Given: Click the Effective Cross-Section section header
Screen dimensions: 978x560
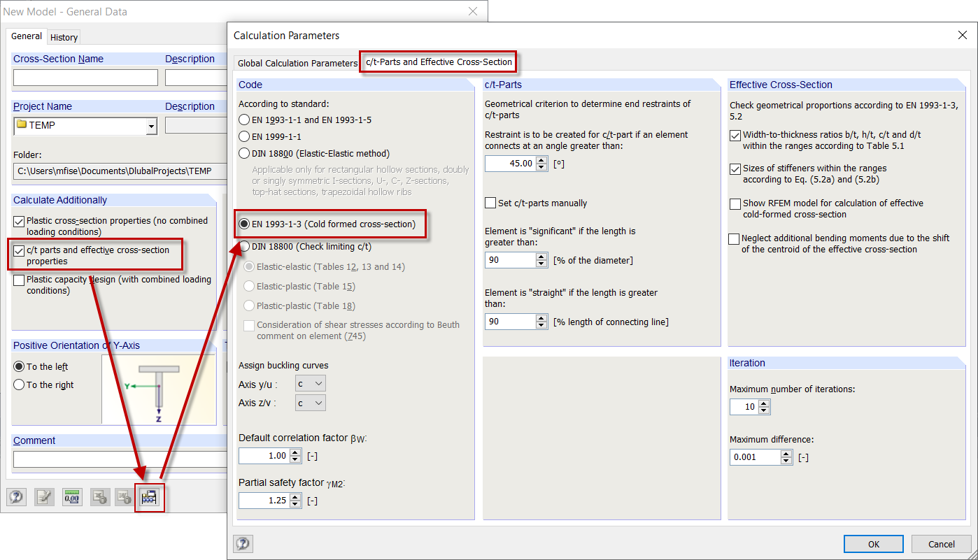Looking at the screenshot, I should [847, 85].
